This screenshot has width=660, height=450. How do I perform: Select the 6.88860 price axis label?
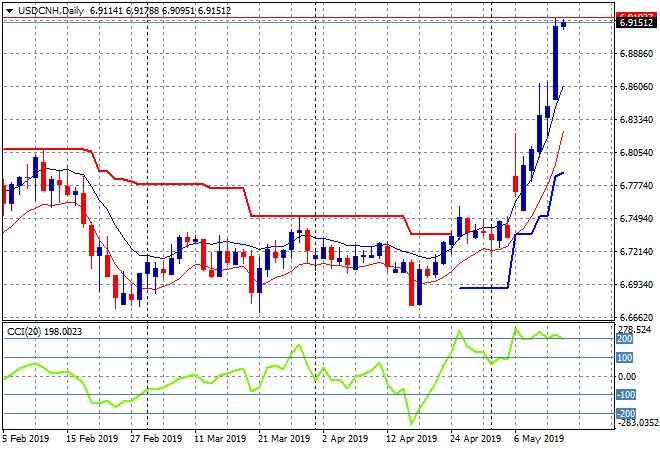point(636,53)
